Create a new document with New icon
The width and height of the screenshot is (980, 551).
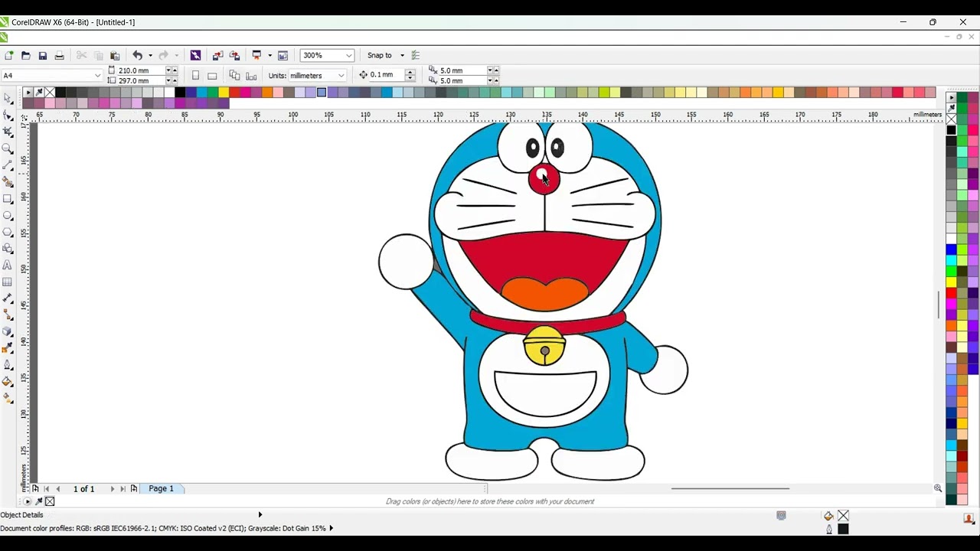click(x=8, y=55)
